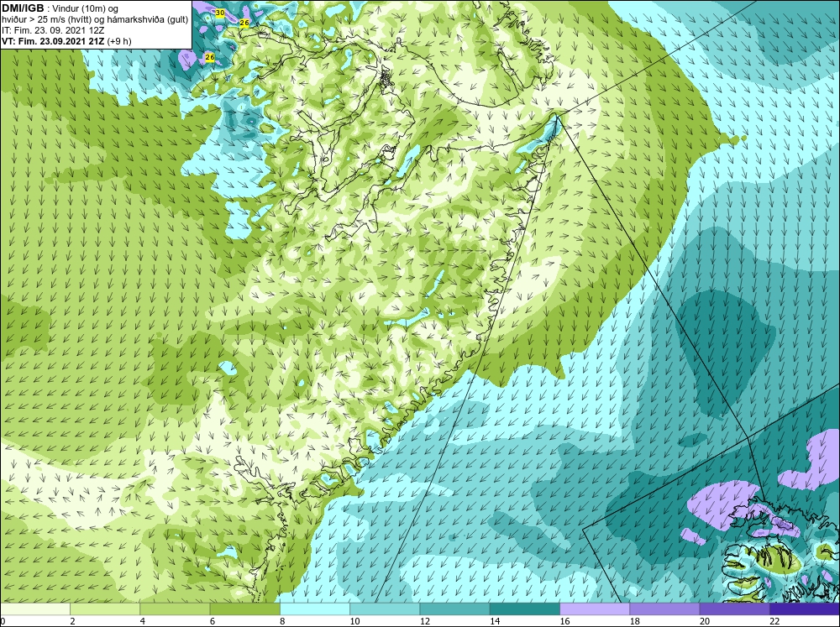Image resolution: width=840 pixels, height=627 pixels.
Task: Click the 16–18 m/s legend color band
Action: click(x=595, y=609)
